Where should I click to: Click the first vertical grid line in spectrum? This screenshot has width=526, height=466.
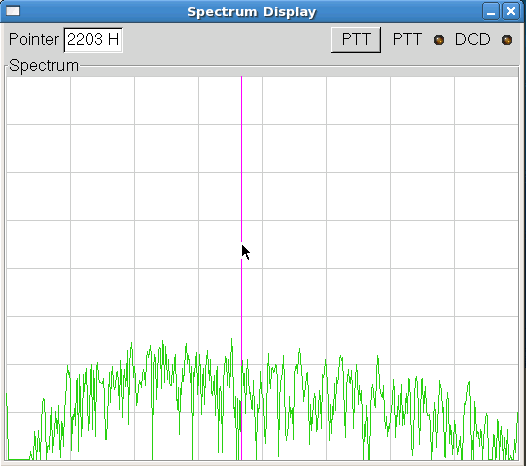coord(70,268)
